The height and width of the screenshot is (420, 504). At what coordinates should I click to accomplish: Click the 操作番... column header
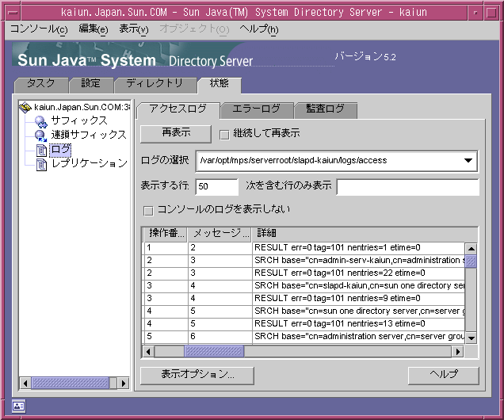166,234
